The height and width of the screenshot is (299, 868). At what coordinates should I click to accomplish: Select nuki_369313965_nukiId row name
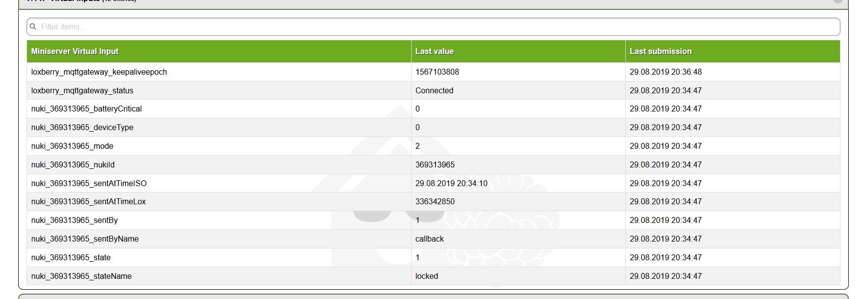click(73, 164)
